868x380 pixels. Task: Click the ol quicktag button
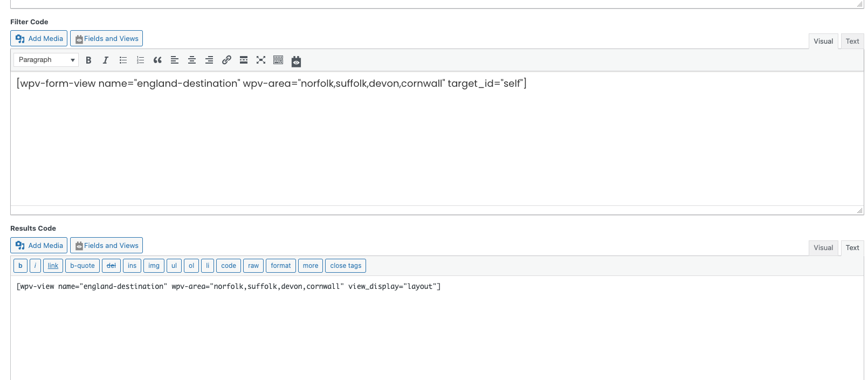(191, 266)
